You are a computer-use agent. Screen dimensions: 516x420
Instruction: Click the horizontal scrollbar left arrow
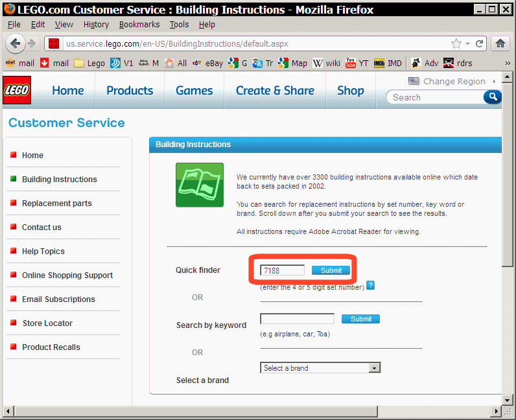8,411
